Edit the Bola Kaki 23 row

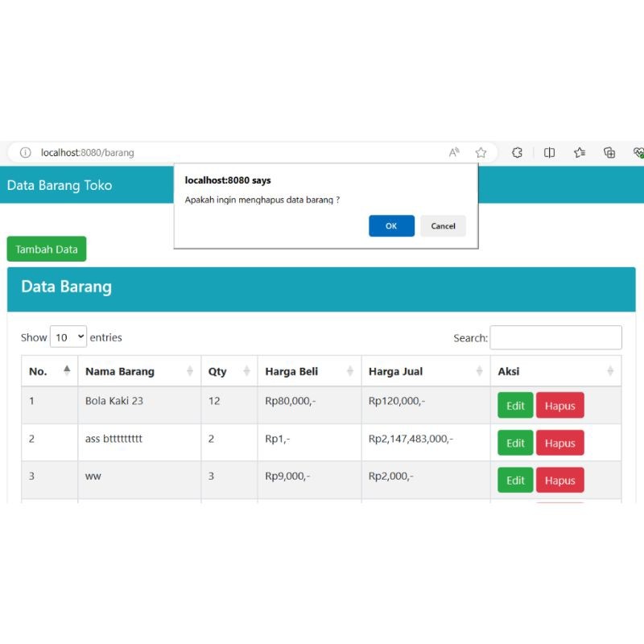(x=515, y=406)
